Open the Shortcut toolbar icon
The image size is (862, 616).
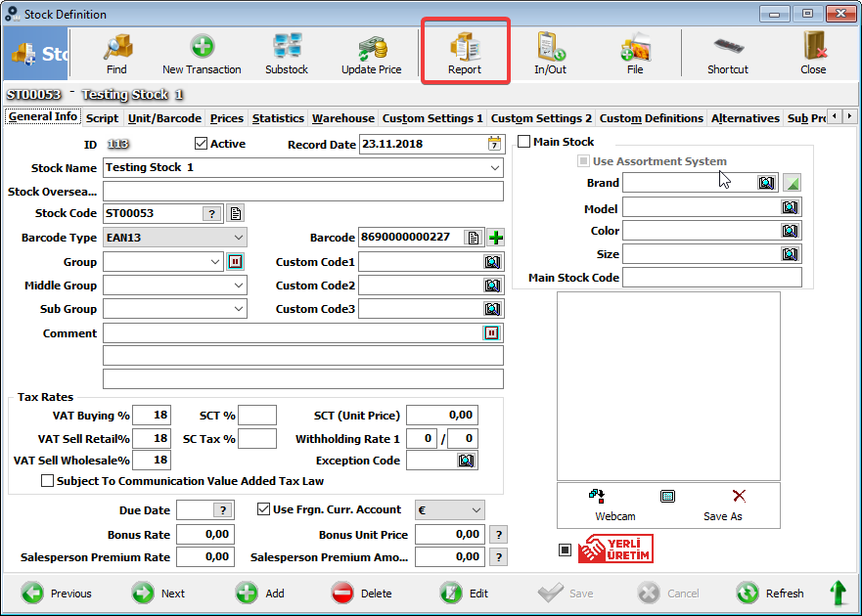coord(728,54)
